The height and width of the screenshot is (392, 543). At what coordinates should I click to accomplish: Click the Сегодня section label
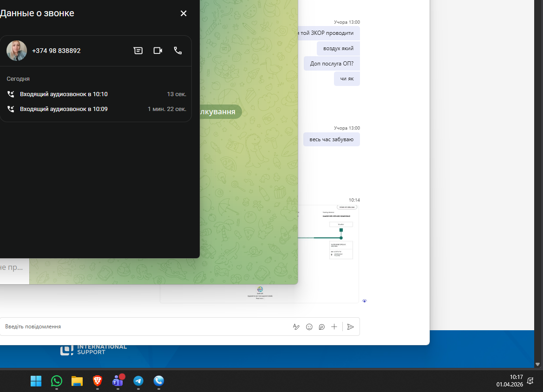point(18,79)
